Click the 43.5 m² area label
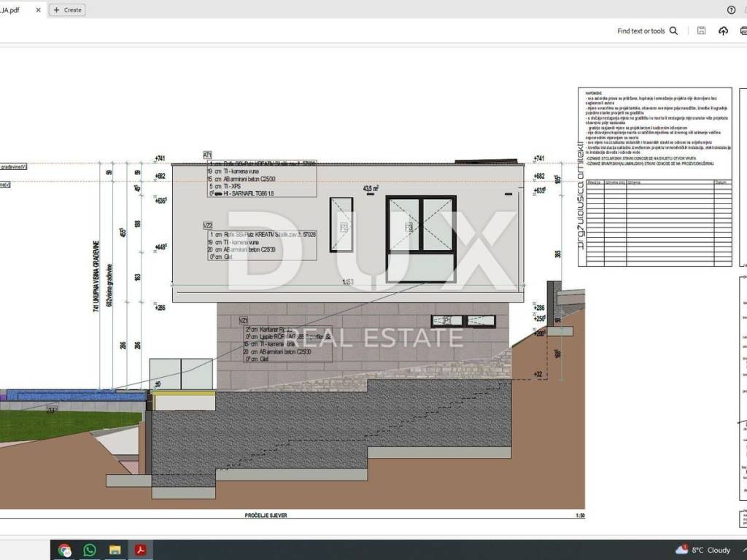 (x=370, y=189)
